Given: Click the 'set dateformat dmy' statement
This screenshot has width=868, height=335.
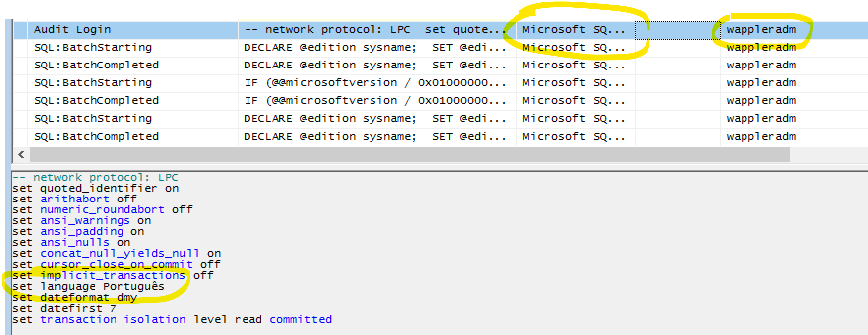Looking at the screenshot, I should pyautogui.click(x=75, y=297).
